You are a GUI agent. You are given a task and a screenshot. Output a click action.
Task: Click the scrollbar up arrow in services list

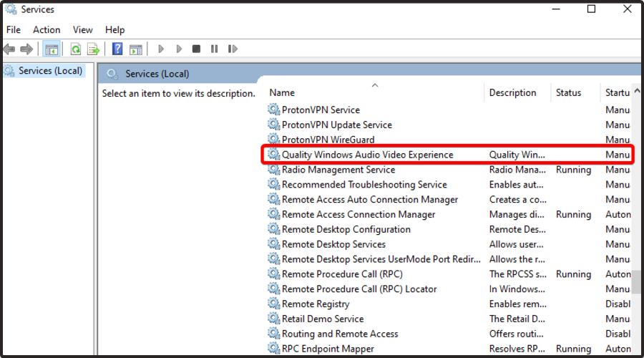637,90
